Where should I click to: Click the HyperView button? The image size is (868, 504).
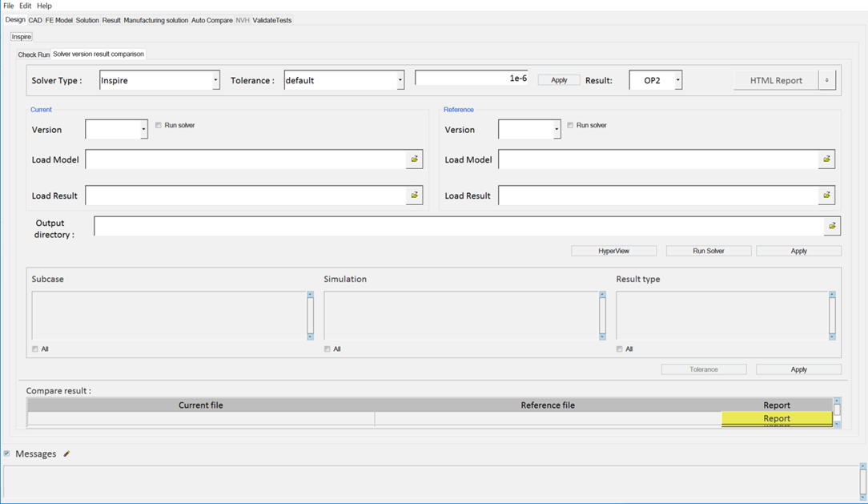[613, 251]
